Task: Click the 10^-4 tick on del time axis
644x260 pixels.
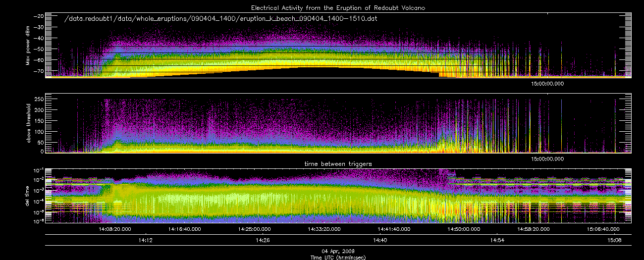Action: coord(38,201)
